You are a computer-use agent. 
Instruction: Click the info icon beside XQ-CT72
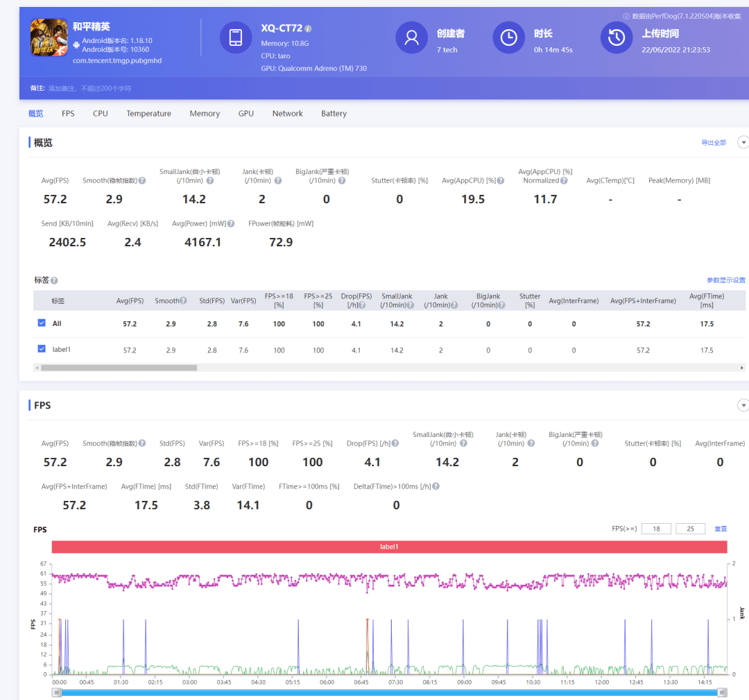coord(308,29)
